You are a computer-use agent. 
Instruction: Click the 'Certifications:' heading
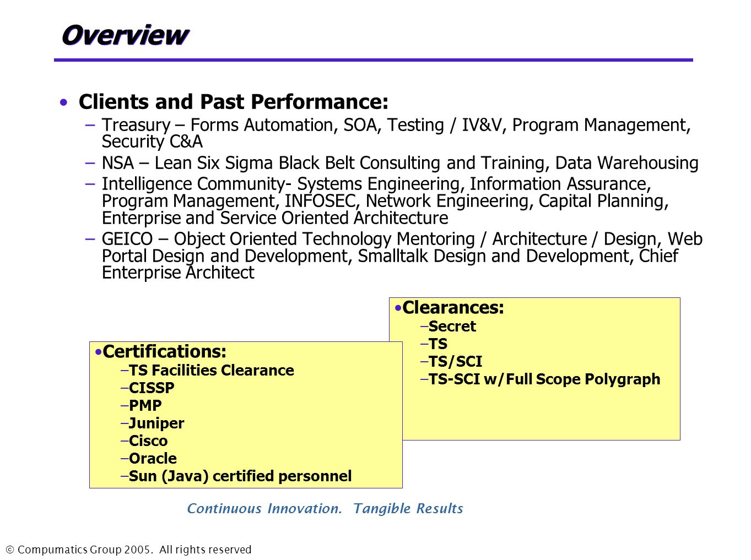click(164, 351)
